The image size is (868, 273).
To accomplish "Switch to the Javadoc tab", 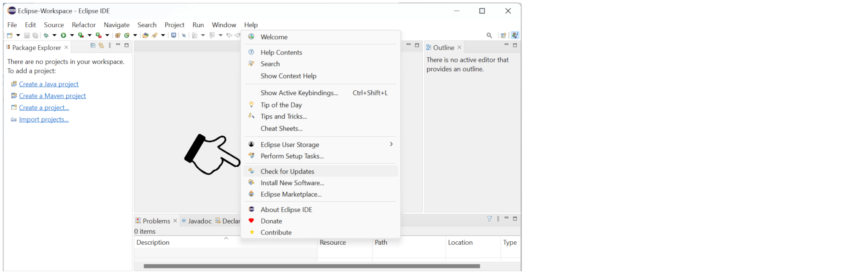I will (197, 221).
